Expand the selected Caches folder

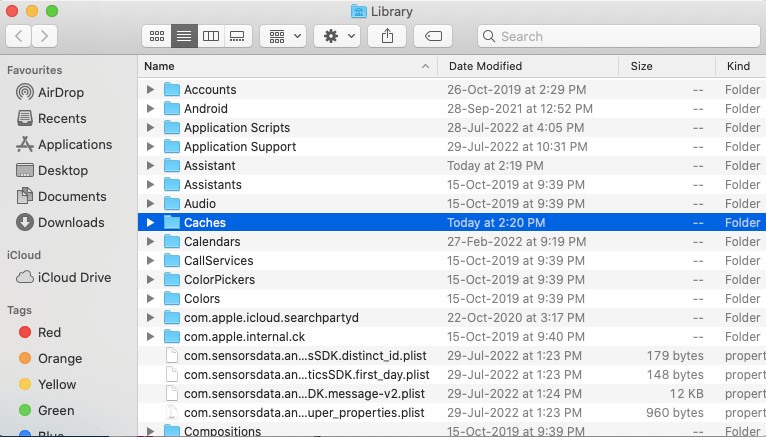pos(150,223)
